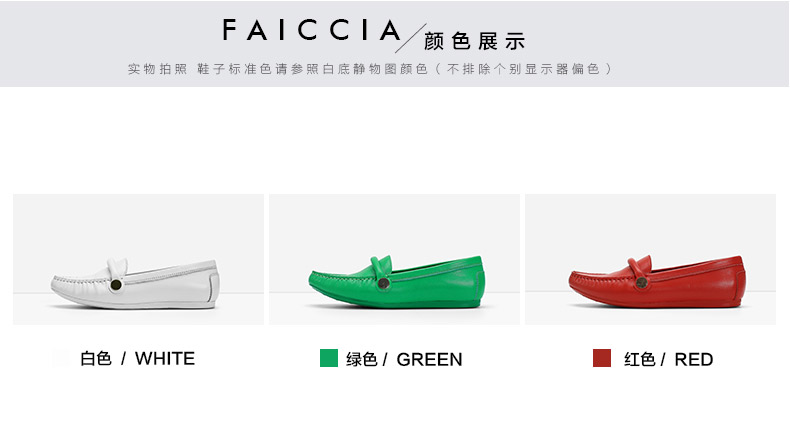The width and height of the screenshot is (790, 425).
Task: Click the white loafer product image
Action: (x=138, y=259)
